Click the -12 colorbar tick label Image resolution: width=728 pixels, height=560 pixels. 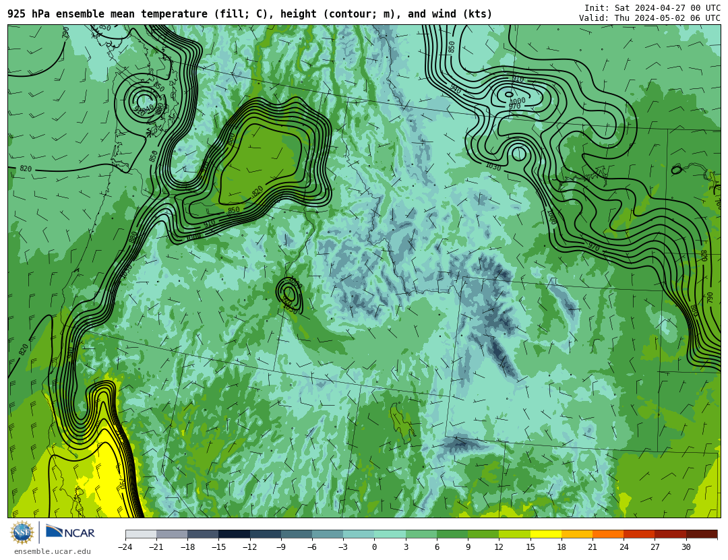click(x=249, y=547)
